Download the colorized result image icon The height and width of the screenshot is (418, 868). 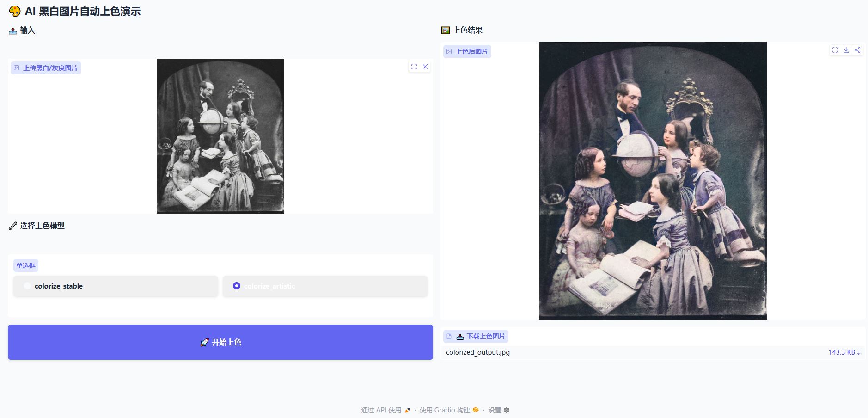846,50
